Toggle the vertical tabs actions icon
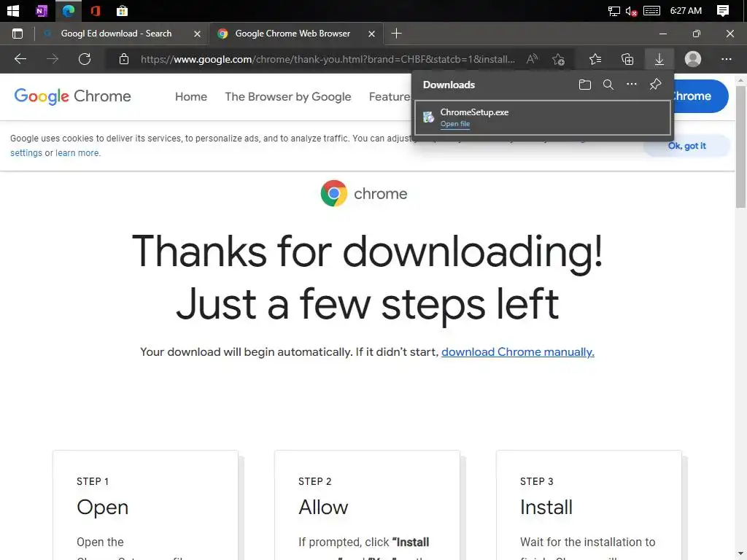 click(18, 34)
